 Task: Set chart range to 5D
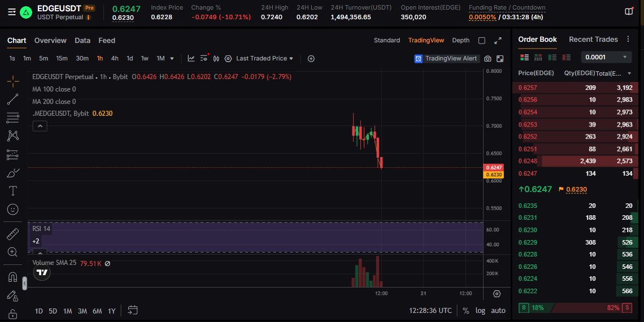click(x=53, y=311)
